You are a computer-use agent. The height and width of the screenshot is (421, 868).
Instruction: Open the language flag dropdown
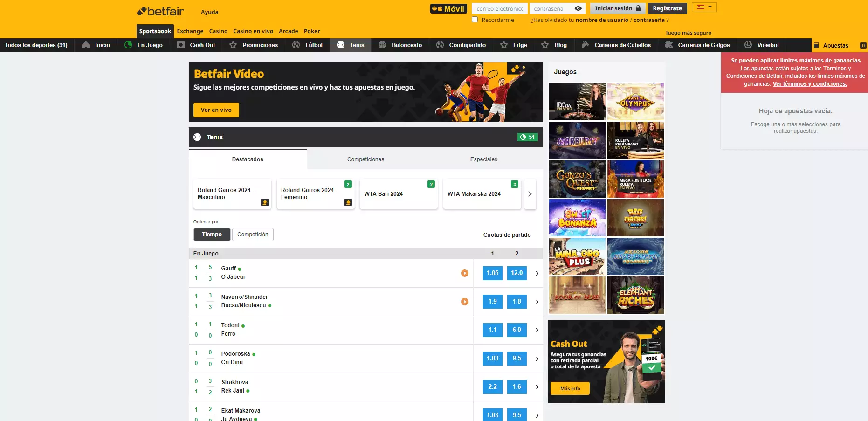(704, 7)
